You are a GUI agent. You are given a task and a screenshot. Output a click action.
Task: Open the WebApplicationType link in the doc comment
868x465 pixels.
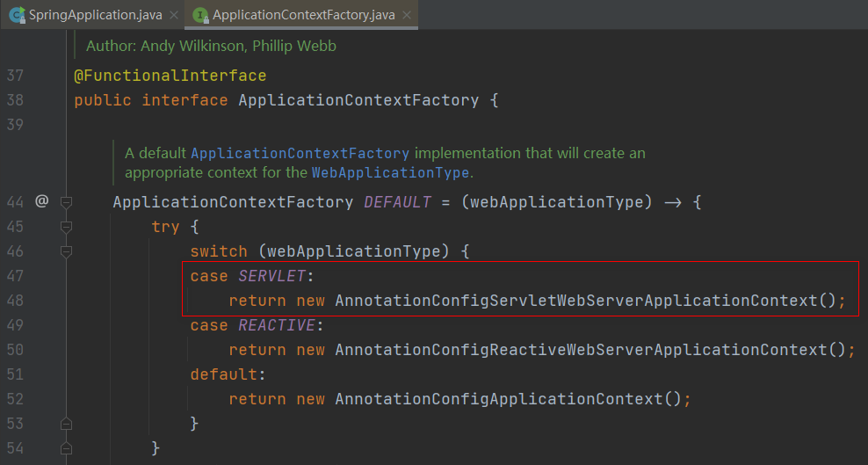point(390,172)
